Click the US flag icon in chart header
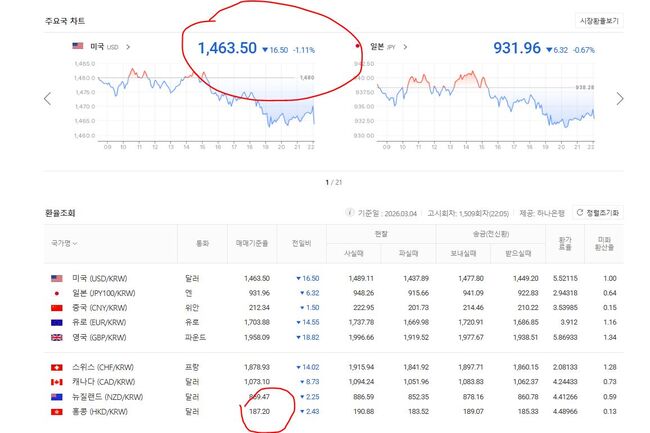This screenshot has height=433, width=650. point(78,46)
